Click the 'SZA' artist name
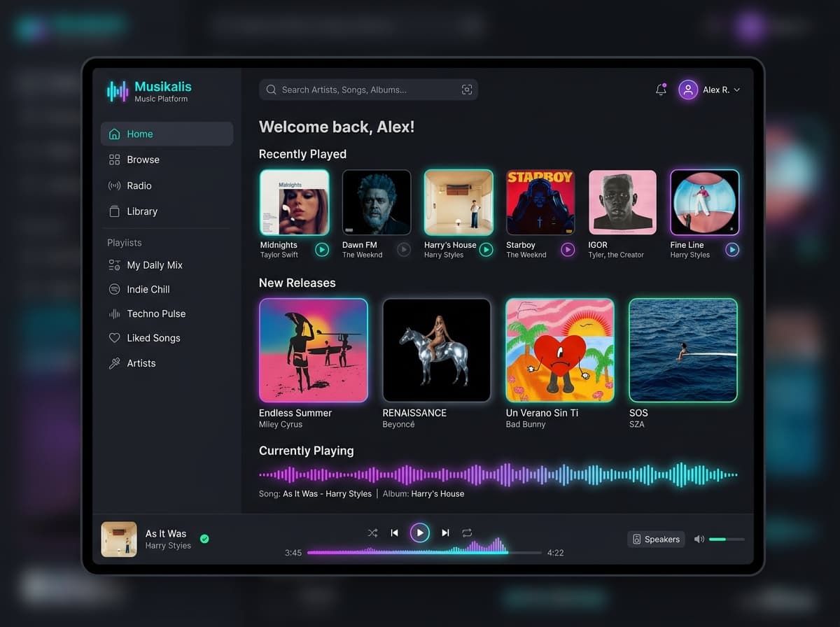 (636, 424)
